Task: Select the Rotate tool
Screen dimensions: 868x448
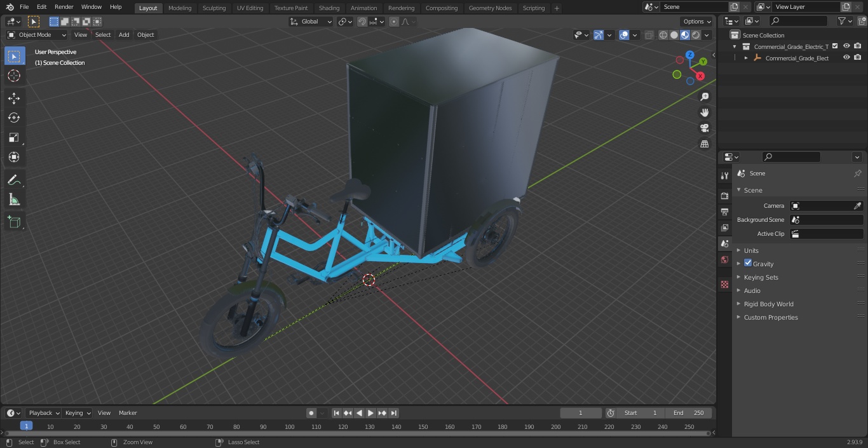Action: (x=14, y=118)
